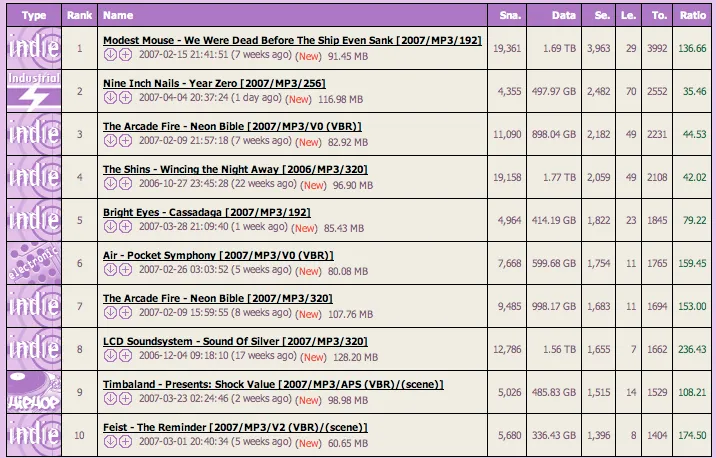716x458 pixels.
Task: Click the Industrial category icon in row 2
Action: point(32,89)
